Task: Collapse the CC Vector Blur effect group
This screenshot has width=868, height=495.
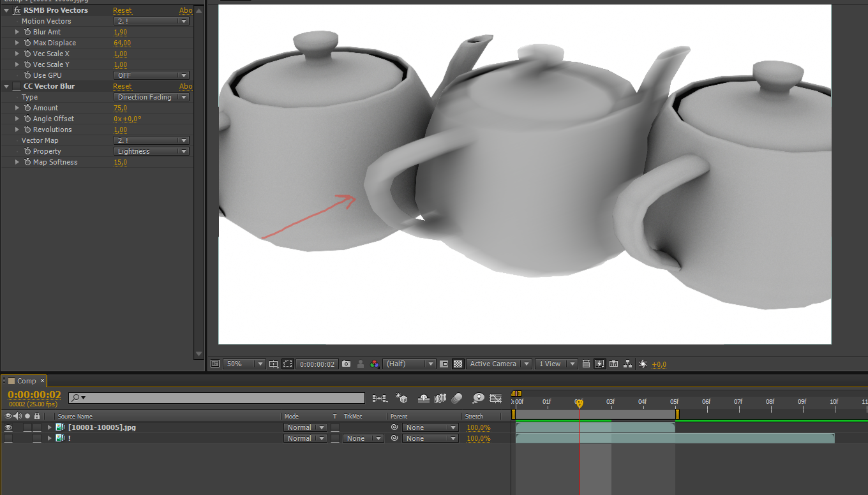Action: (x=6, y=86)
